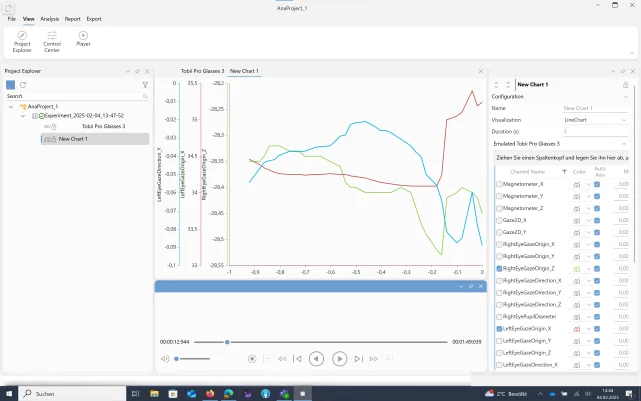Viewport: 641px width, 401px height.
Task: Click the Project Explorer Search field
Action: tap(77, 96)
